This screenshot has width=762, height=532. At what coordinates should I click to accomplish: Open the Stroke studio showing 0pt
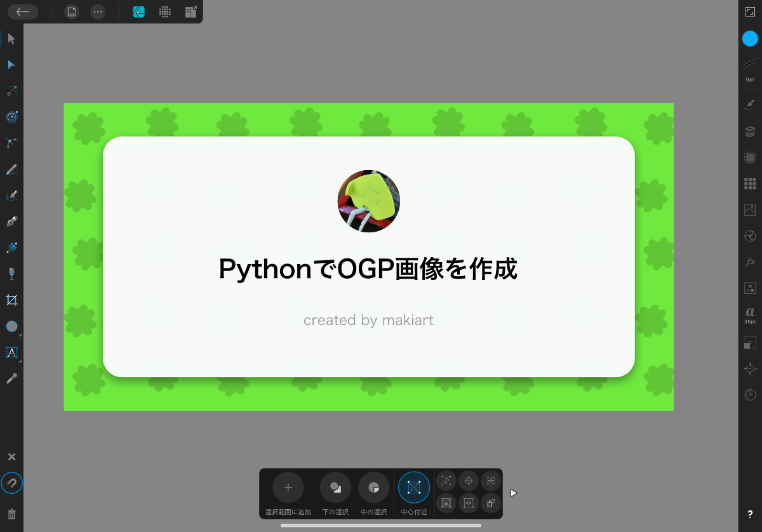coord(750,69)
